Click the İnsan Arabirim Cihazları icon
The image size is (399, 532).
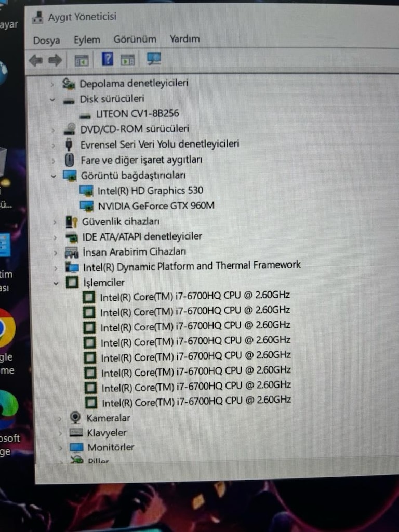coord(72,252)
